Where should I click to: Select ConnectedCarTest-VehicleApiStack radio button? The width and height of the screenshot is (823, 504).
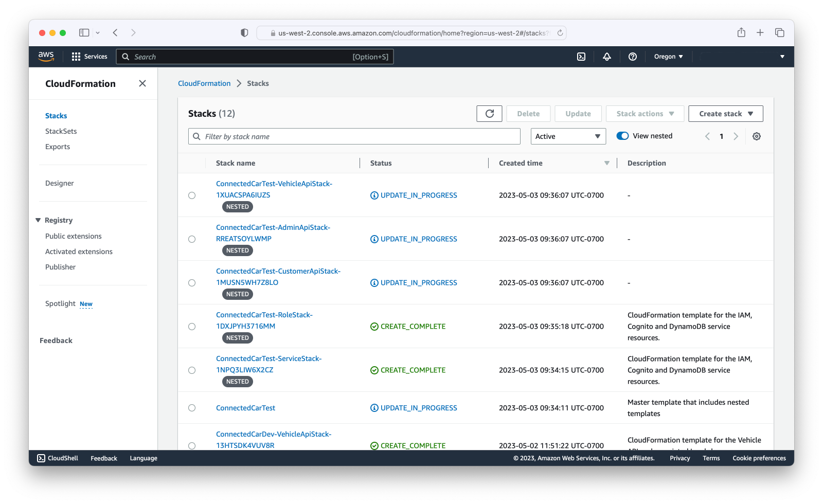[192, 195]
